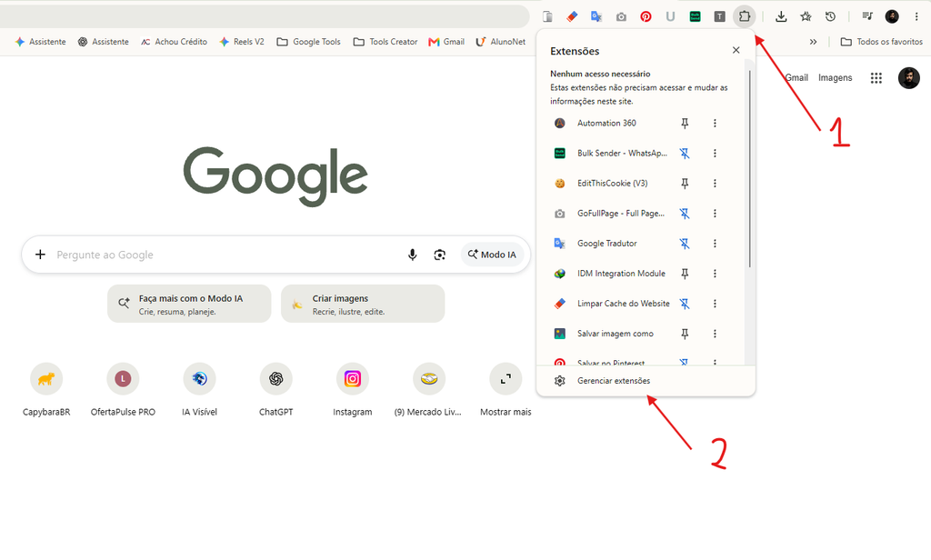The width and height of the screenshot is (931, 560).
Task: Open the Pinterest save toolbar extension icon
Action: point(646,16)
